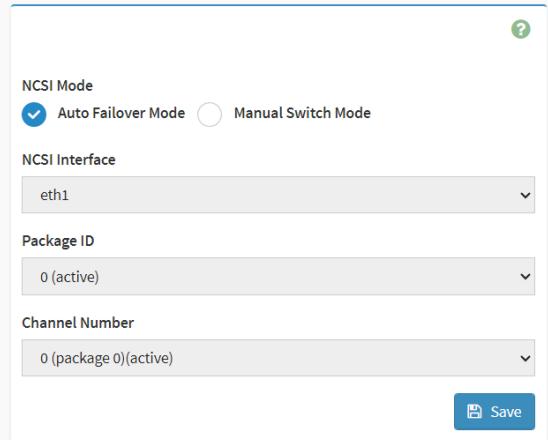This screenshot has height=440, width=548.
Task: Click the '0 (active)' package value
Action: (70, 277)
